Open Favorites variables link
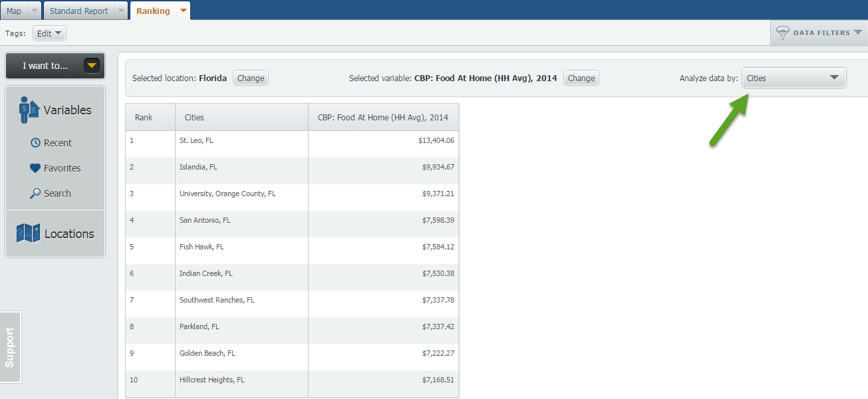Viewport: 868px width, 399px height. (63, 168)
